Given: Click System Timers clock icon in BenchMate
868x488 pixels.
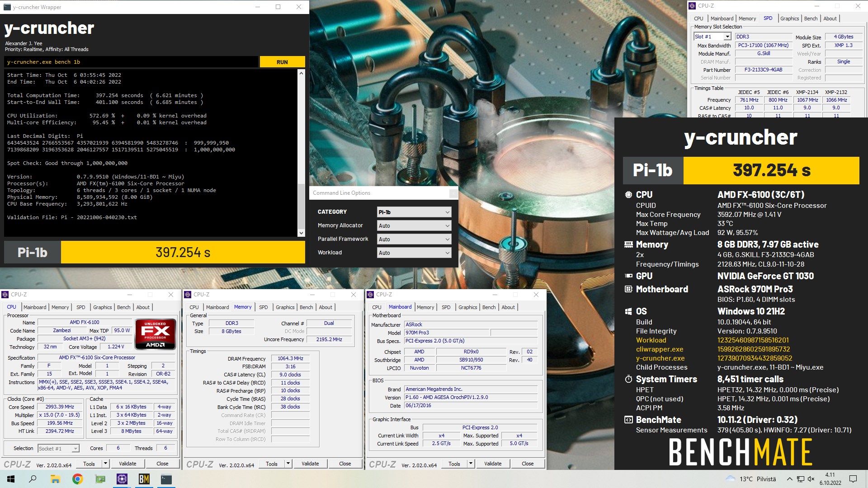Looking at the screenshot, I should (x=628, y=379).
